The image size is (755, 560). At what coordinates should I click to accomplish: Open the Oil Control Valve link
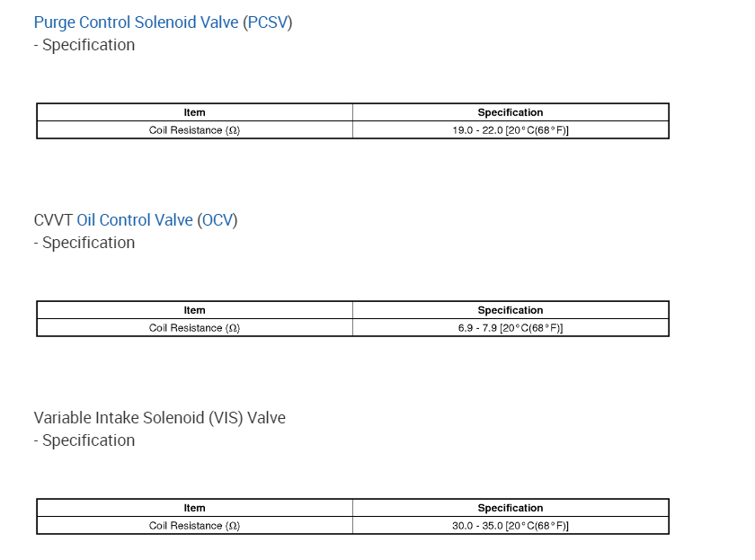(x=135, y=220)
